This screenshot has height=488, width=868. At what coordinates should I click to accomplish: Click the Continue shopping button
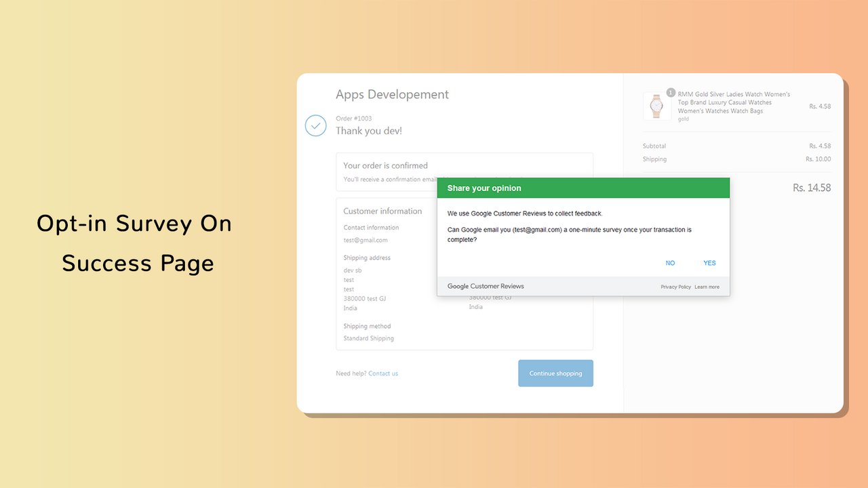555,373
